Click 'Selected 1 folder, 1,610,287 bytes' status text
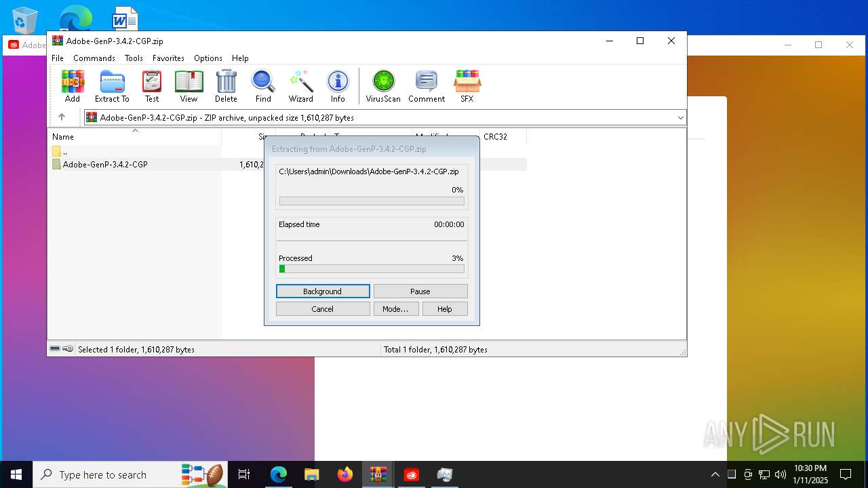Screen dimensions: 868x488 136,350
